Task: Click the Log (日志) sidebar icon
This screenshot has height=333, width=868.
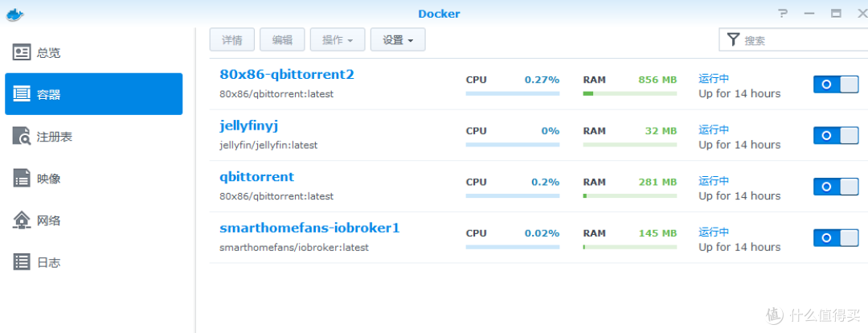Action: click(x=22, y=262)
